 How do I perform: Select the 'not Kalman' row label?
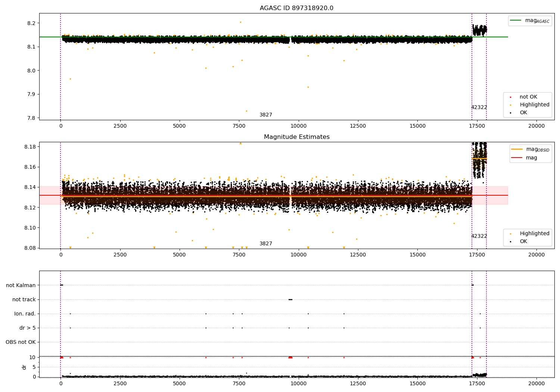tap(21, 285)
